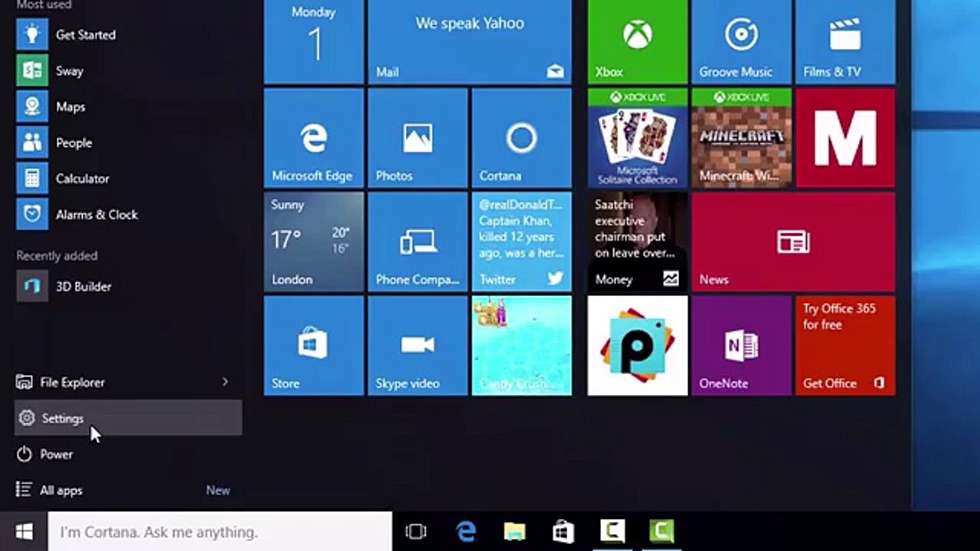Launch the Candy Crush tile

pyautogui.click(x=521, y=346)
